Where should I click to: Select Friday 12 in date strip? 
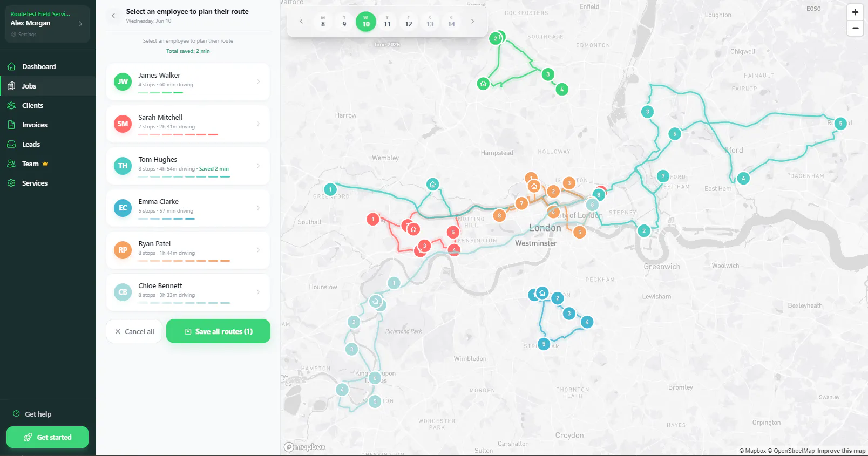pos(409,22)
